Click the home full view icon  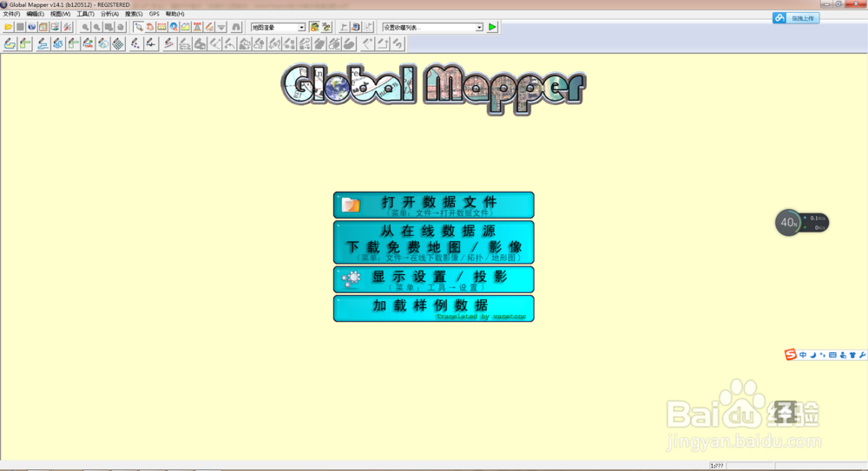[x=120, y=27]
